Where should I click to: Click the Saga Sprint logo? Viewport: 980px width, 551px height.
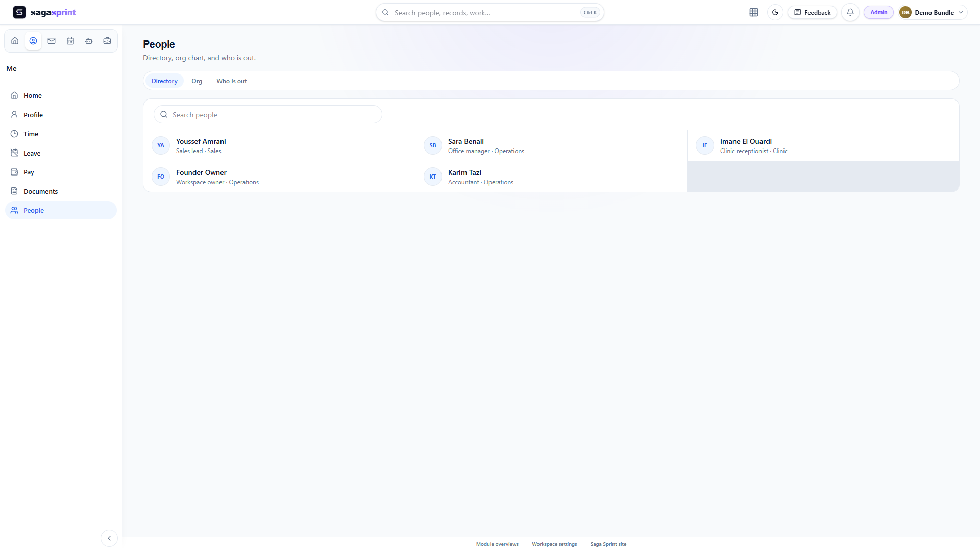pos(44,12)
